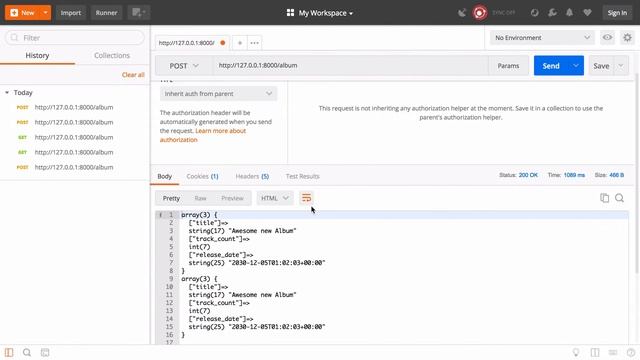Search the response body icon
This screenshot has width=640, height=360.
(620, 198)
